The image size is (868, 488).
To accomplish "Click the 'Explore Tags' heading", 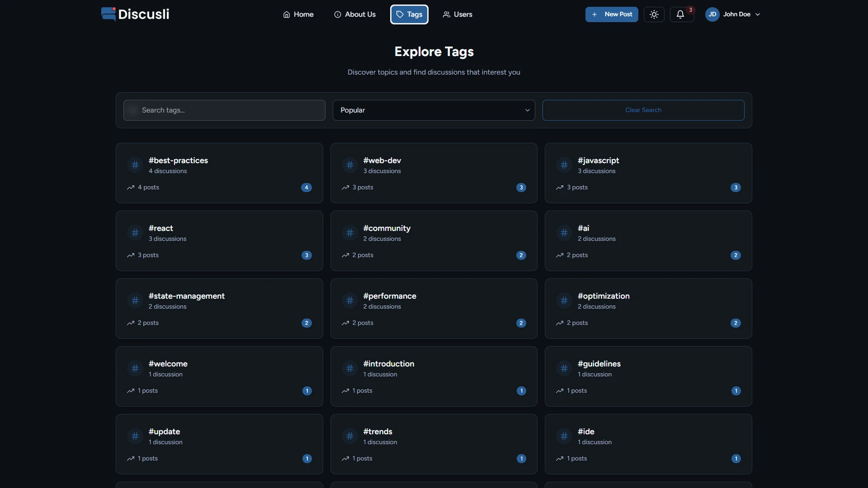I will 434,52.
